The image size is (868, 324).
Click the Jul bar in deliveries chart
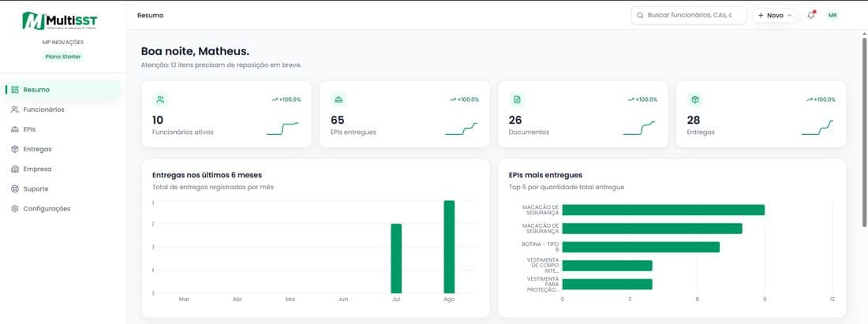396,259
